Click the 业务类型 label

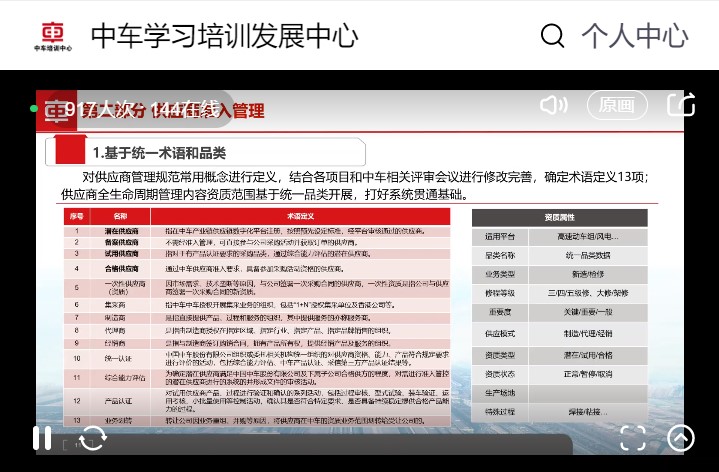500,274
